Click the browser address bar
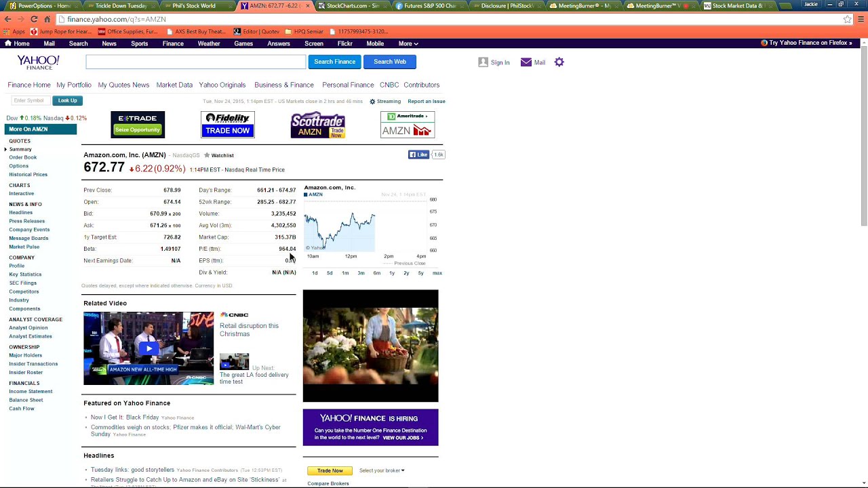The image size is (868, 488). click(448, 19)
